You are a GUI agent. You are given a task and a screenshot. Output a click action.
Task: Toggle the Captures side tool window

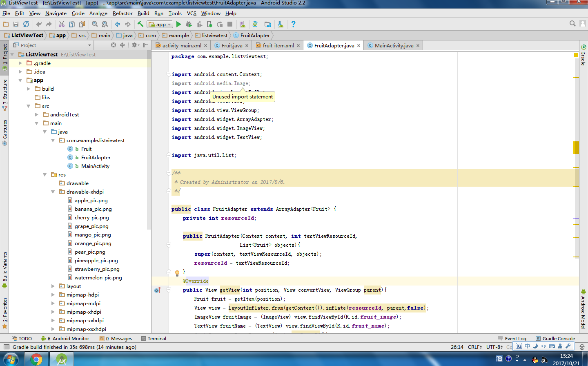pyautogui.click(x=4, y=133)
